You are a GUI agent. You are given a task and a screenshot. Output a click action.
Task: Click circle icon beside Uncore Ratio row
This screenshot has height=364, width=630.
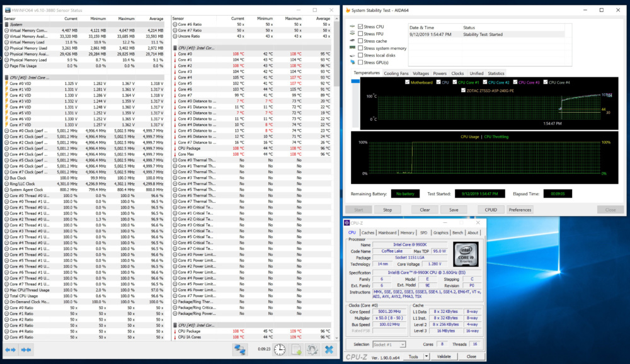pyautogui.click(x=175, y=36)
